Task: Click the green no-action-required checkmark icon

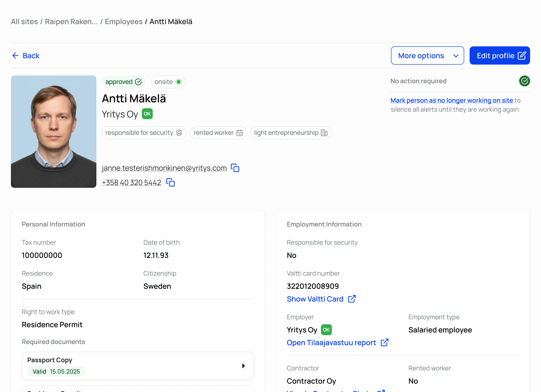Action: (524, 81)
